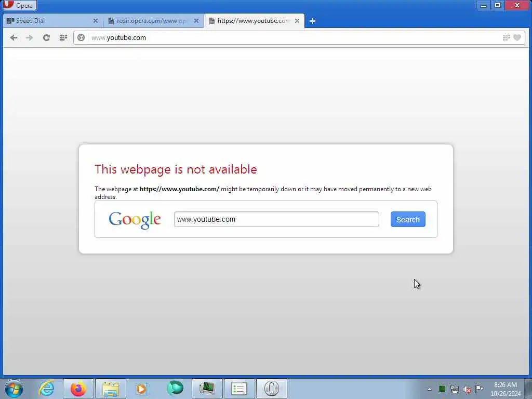Viewport: 532px width, 399px height.
Task: Open a new tab with plus button
Action: 312,21
